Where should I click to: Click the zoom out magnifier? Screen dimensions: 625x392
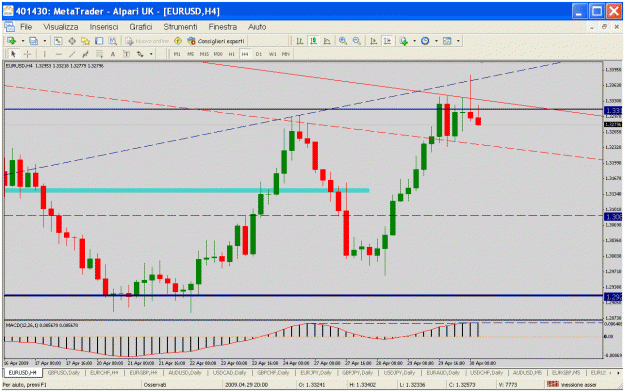pos(357,41)
